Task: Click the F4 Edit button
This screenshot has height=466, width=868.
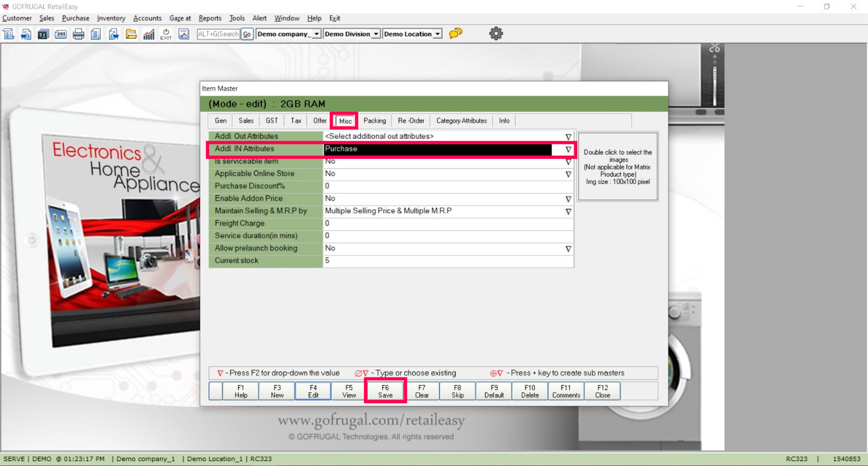Action: (313, 391)
